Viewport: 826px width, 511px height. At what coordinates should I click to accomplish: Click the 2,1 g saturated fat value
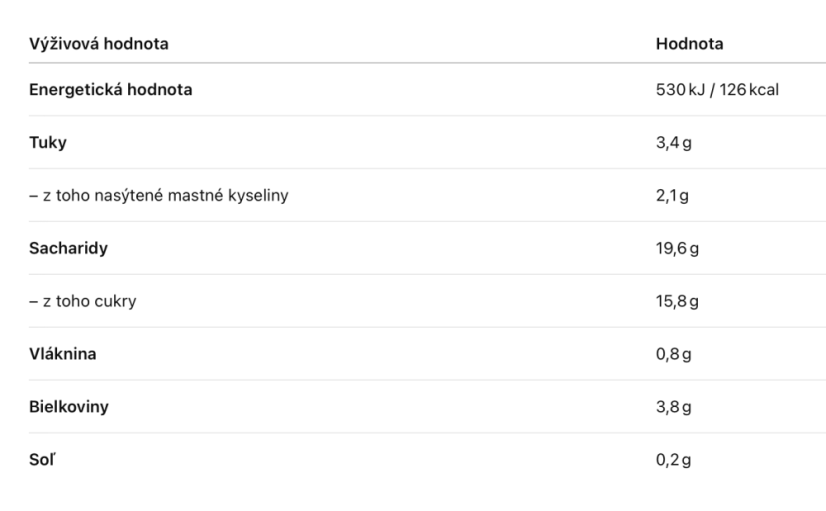(x=672, y=196)
